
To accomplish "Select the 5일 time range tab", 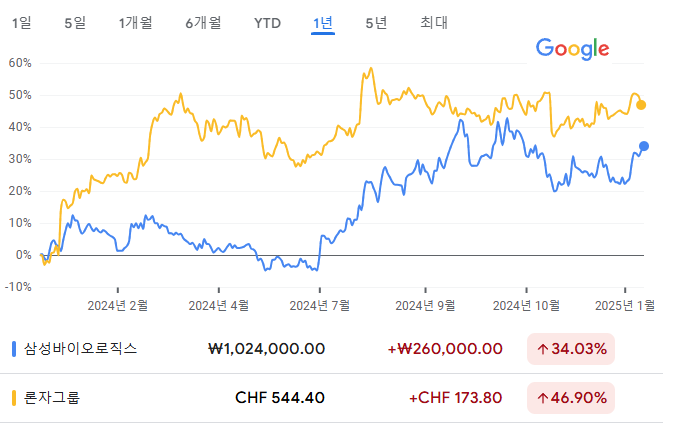I will (x=75, y=23).
